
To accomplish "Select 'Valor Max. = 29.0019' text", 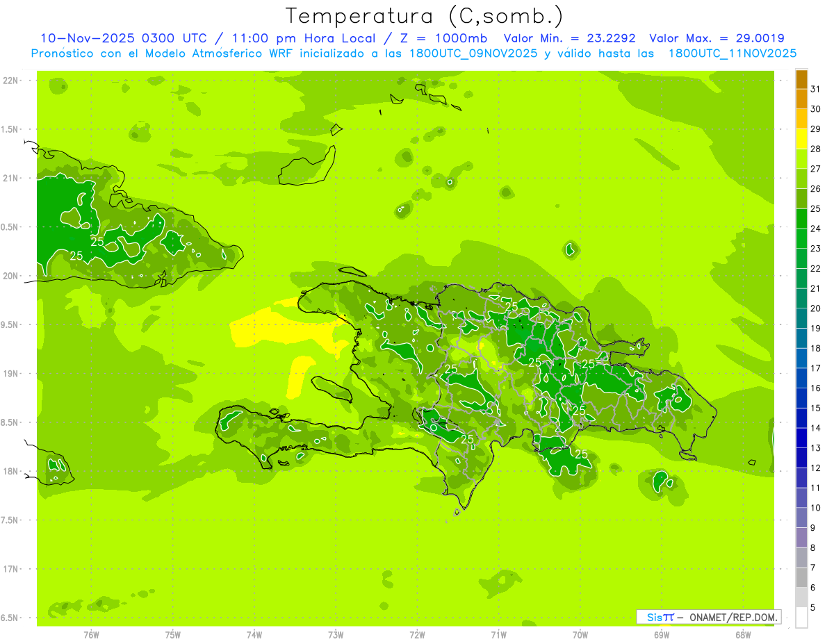I will 717,38.
